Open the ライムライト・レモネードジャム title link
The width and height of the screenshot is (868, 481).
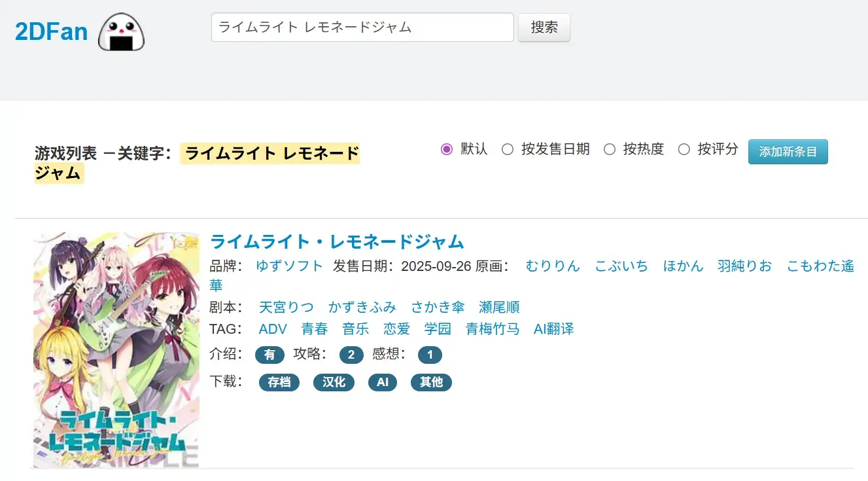tap(337, 241)
